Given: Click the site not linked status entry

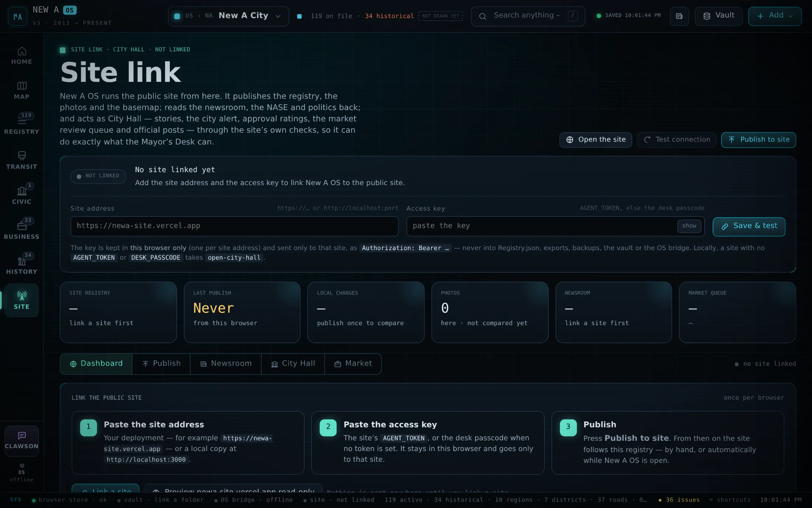Looking at the screenshot, I should (x=338, y=500).
